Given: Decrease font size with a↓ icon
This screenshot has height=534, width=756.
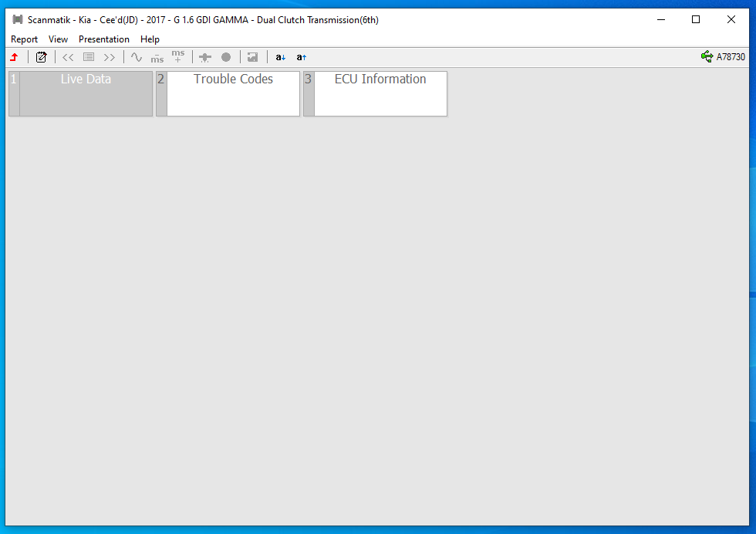Looking at the screenshot, I should point(281,57).
